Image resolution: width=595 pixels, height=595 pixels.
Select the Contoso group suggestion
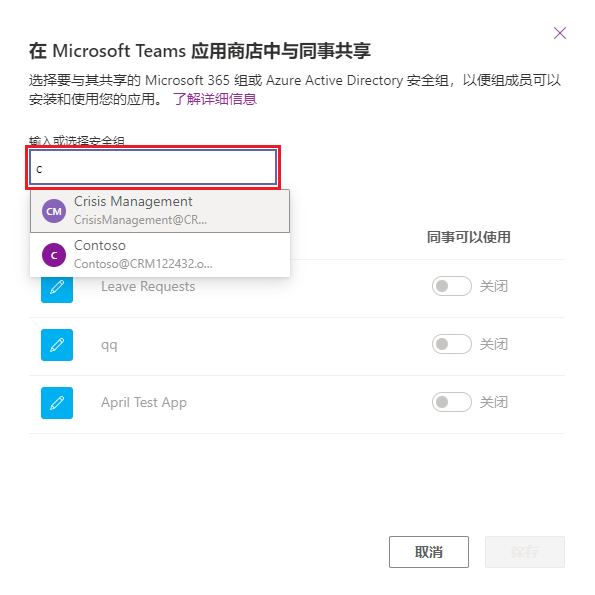[x=160, y=255]
